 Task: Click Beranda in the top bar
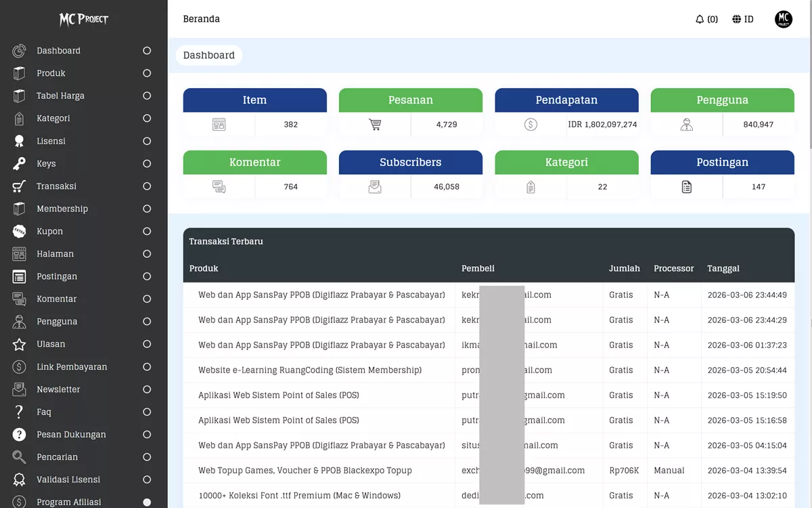[x=201, y=19]
